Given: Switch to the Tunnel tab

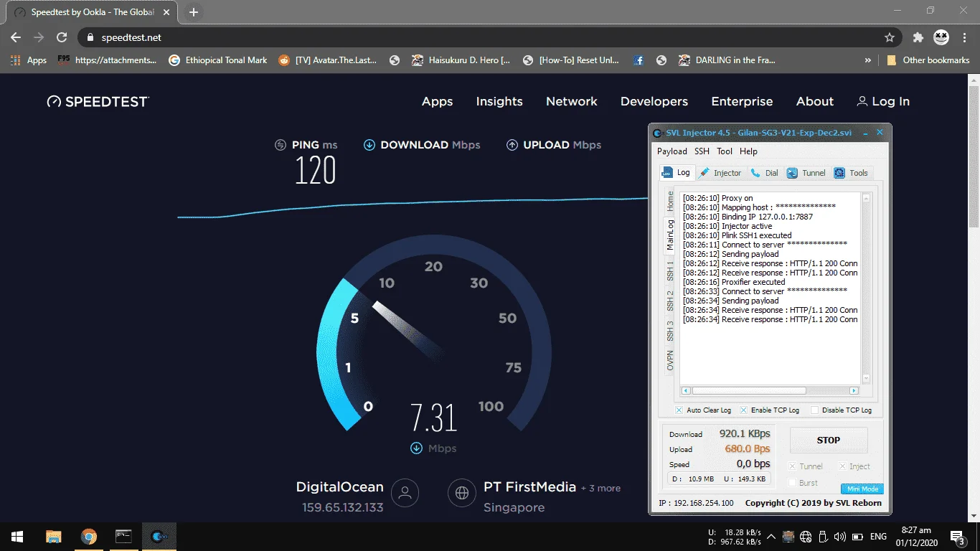Looking at the screenshot, I should 806,173.
